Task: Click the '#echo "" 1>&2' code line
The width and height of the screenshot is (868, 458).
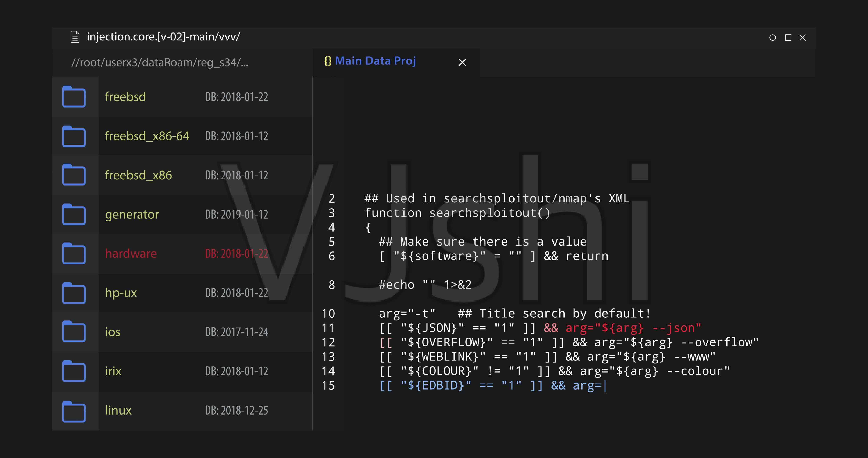Action: [x=425, y=285]
